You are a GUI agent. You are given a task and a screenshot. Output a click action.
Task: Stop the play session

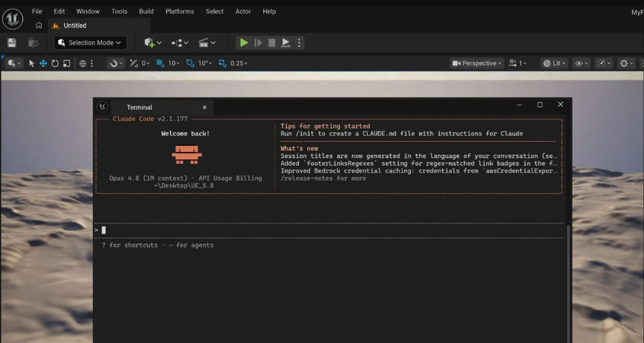pos(272,43)
